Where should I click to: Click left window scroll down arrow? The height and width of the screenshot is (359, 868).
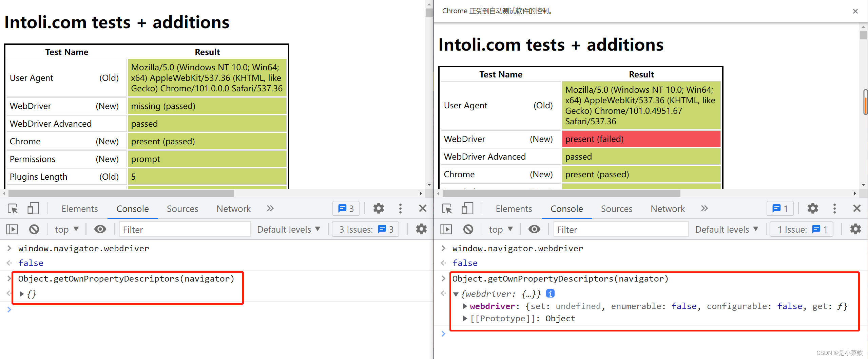429,185
